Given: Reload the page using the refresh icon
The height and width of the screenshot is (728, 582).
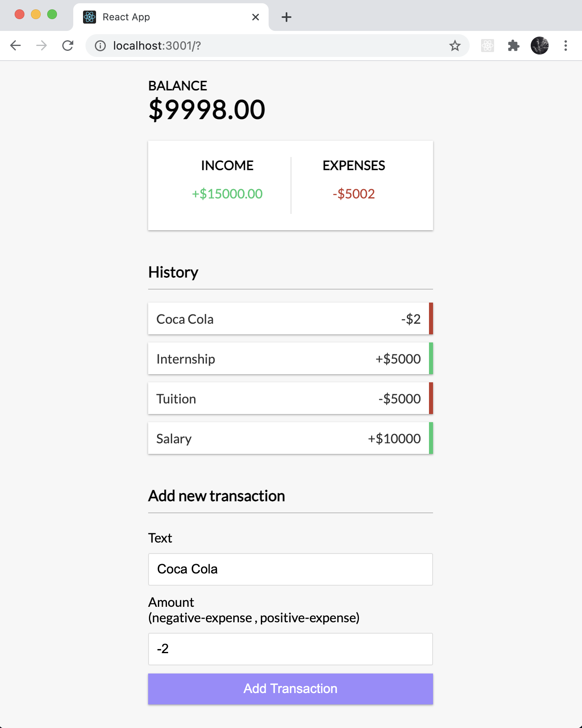Looking at the screenshot, I should (68, 46).
